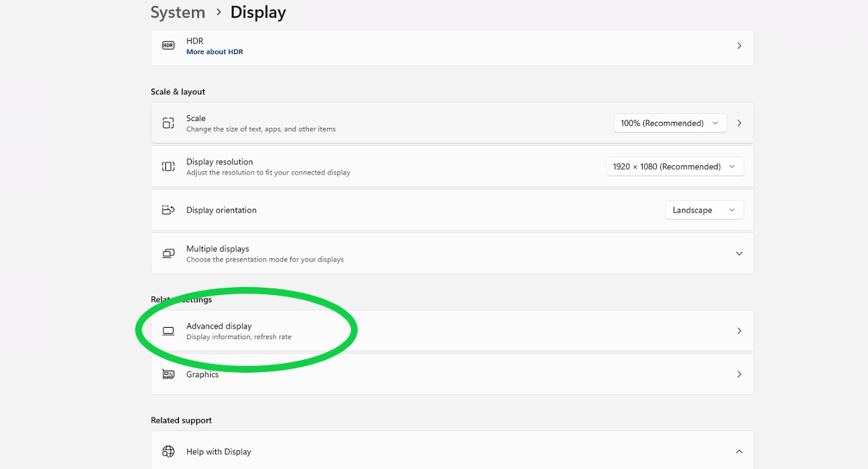The image size is (868, 469).
Task: Click the Graphics label
Action: [x=203, y=374]
